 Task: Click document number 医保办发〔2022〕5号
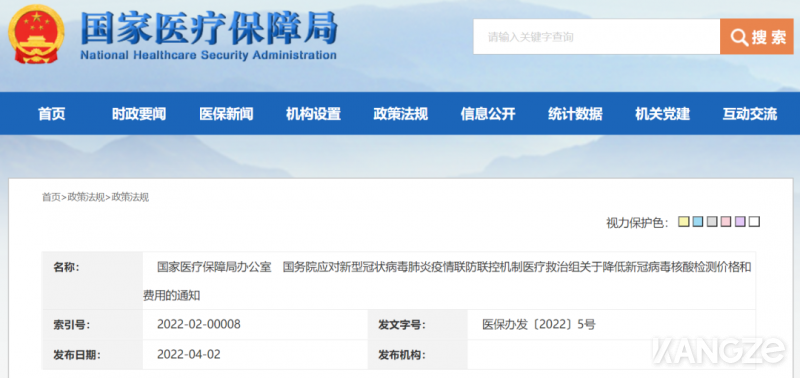pos(539,324)
